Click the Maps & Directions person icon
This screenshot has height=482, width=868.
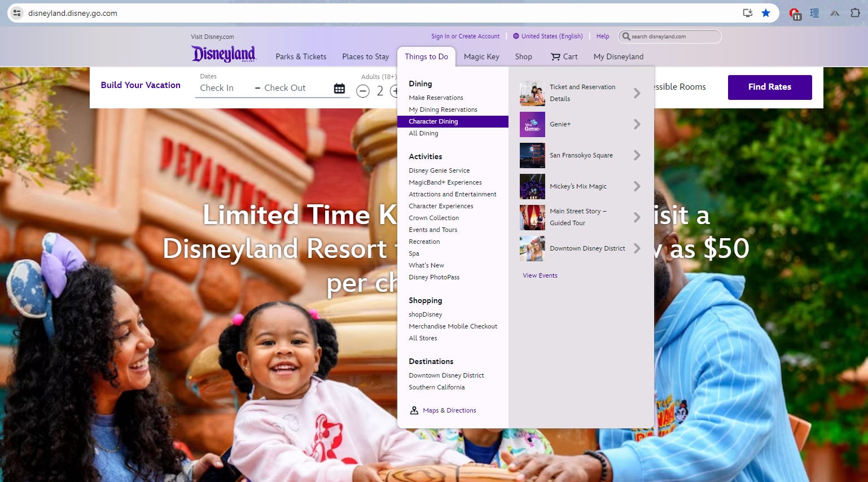pyautogui.click(x=414, y=410)
